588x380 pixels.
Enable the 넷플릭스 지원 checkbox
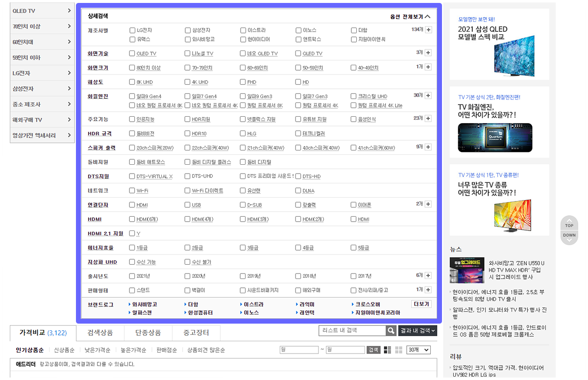click(x=243, y=119)
